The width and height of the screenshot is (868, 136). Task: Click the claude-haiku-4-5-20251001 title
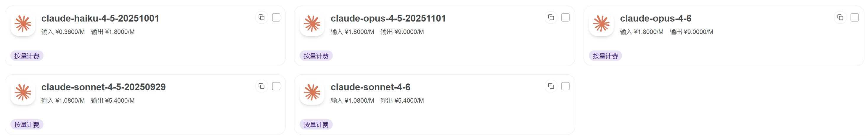click(100, 19)
